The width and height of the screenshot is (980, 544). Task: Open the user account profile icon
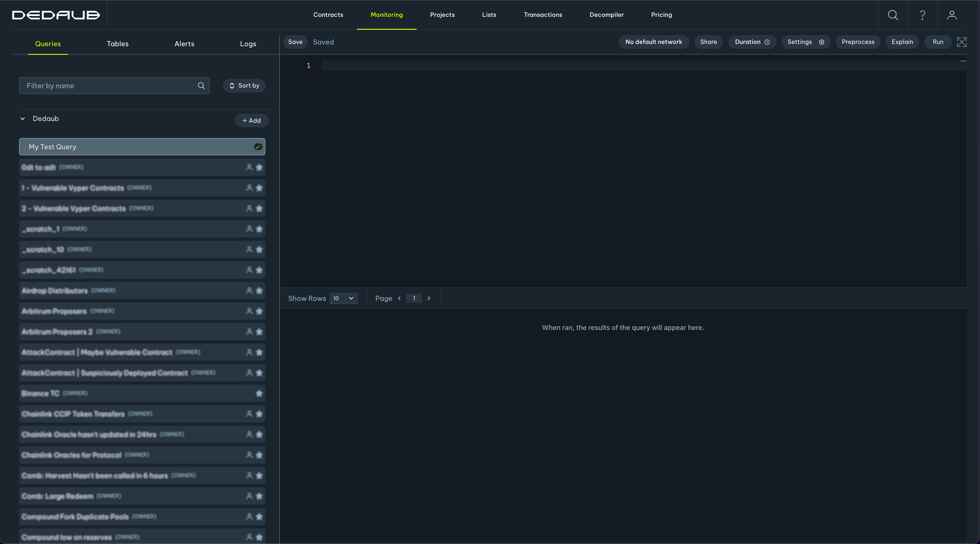pos(951,15)
